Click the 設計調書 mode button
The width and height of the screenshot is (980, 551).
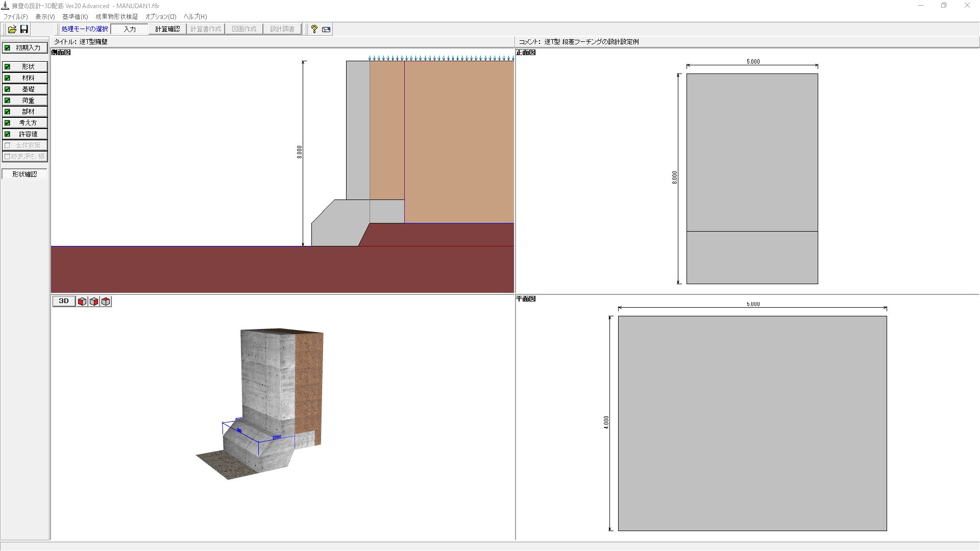[x=282, y=29]
